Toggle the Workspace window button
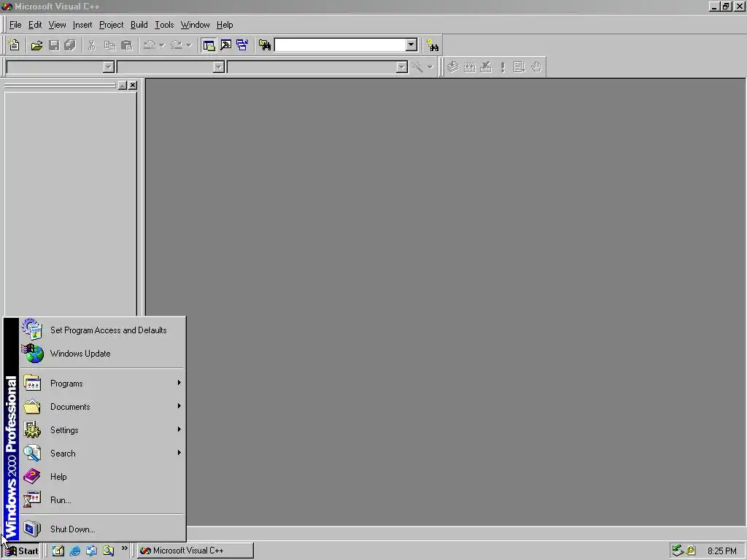The image size is (747, 560). coord(209,45)
